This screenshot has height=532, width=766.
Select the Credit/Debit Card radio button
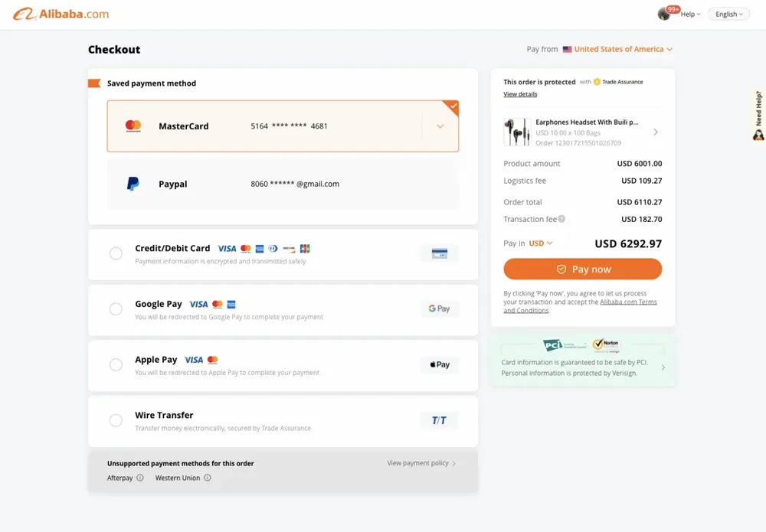[116, 253]
